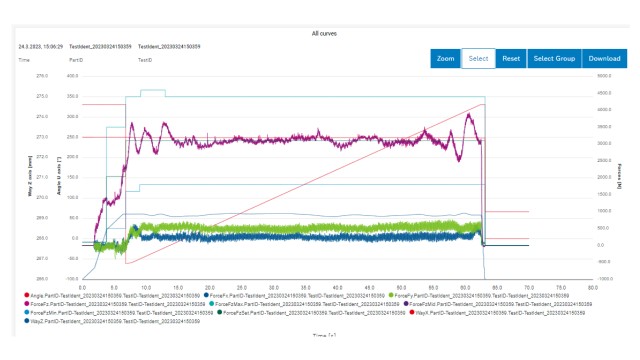
Task: Click the 'All curves' chart title
Action: [324, 33]
